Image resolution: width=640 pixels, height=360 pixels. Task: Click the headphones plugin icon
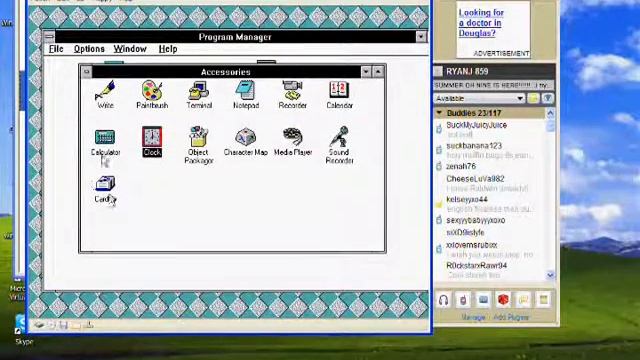click(x=444, y=300)
